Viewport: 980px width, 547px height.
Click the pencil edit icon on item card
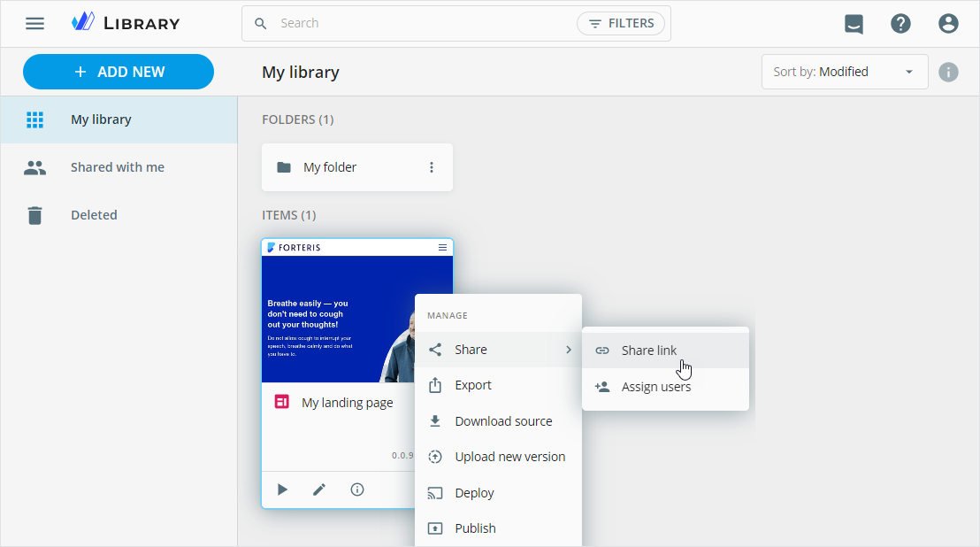[319, 489]
